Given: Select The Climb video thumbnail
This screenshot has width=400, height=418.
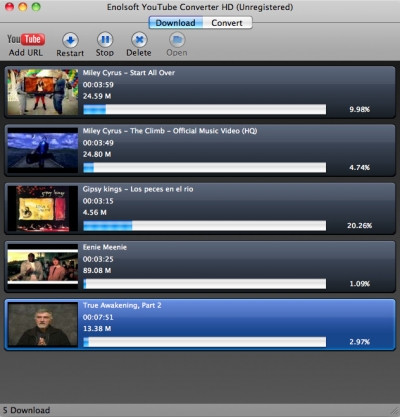Looking at the screenshot, I should tap(43, 150).
